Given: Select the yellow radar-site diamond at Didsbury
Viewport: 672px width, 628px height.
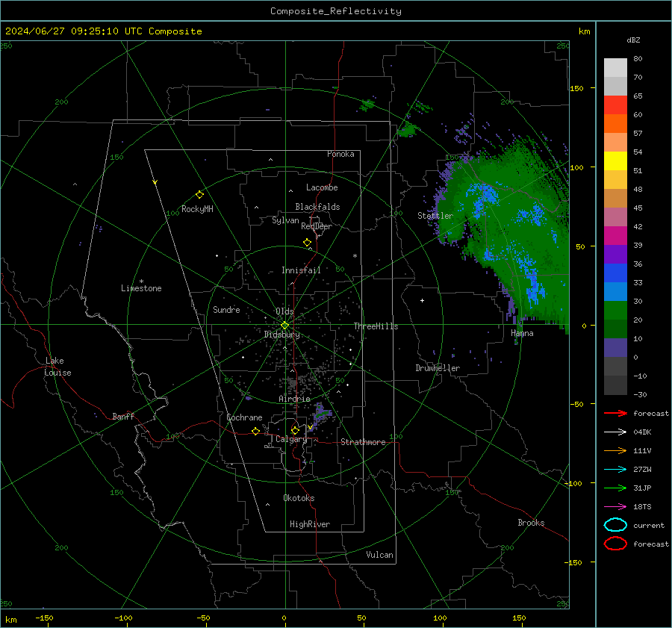Looking at the screenshot, I should coord(284,326).
